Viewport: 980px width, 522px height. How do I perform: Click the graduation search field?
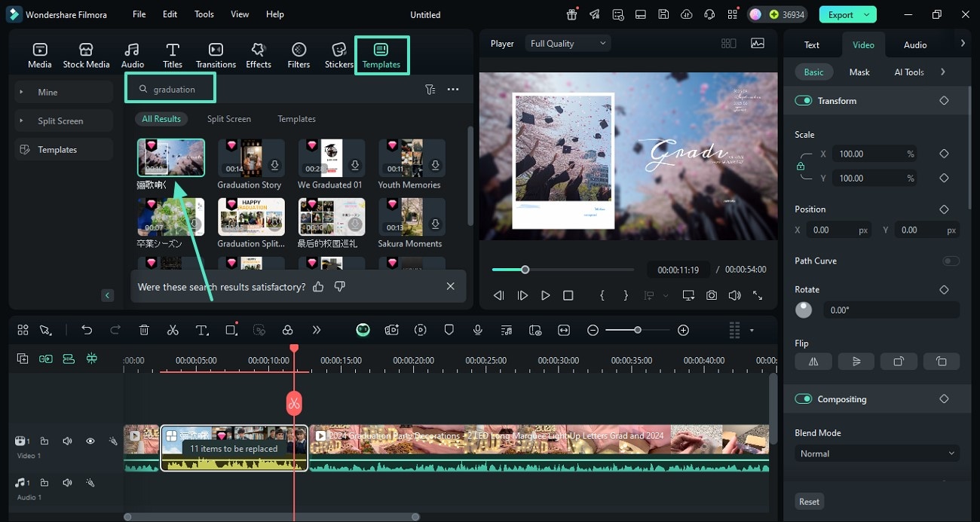[170, 89]
